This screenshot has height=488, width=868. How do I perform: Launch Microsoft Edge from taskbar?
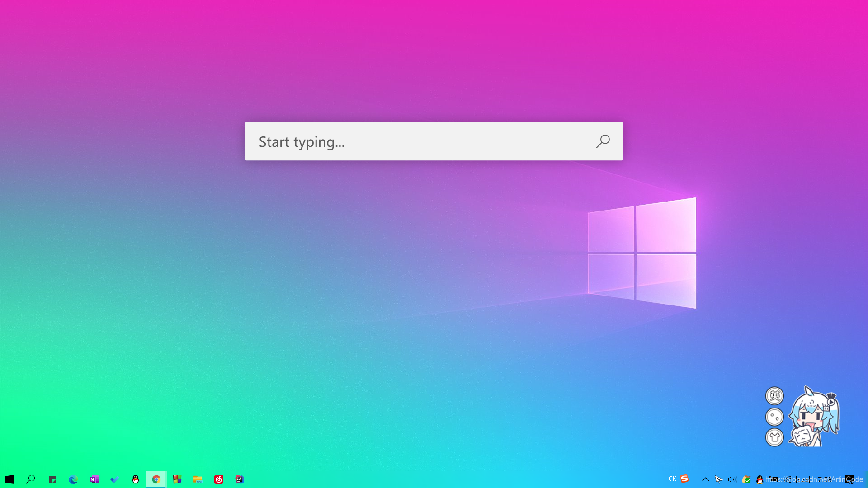click(x=73, y=479)
